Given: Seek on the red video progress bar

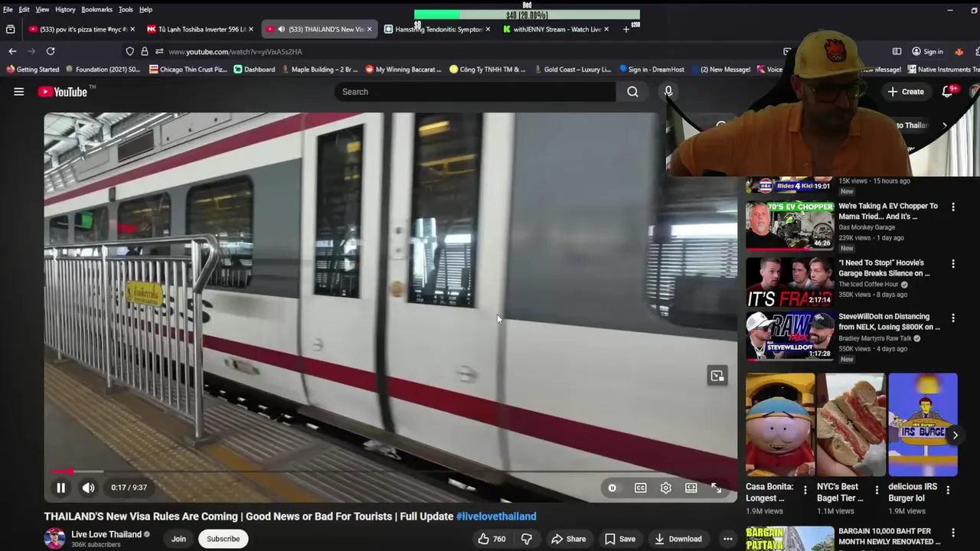Looking at the screenshot, I should [x=390, y=471].
